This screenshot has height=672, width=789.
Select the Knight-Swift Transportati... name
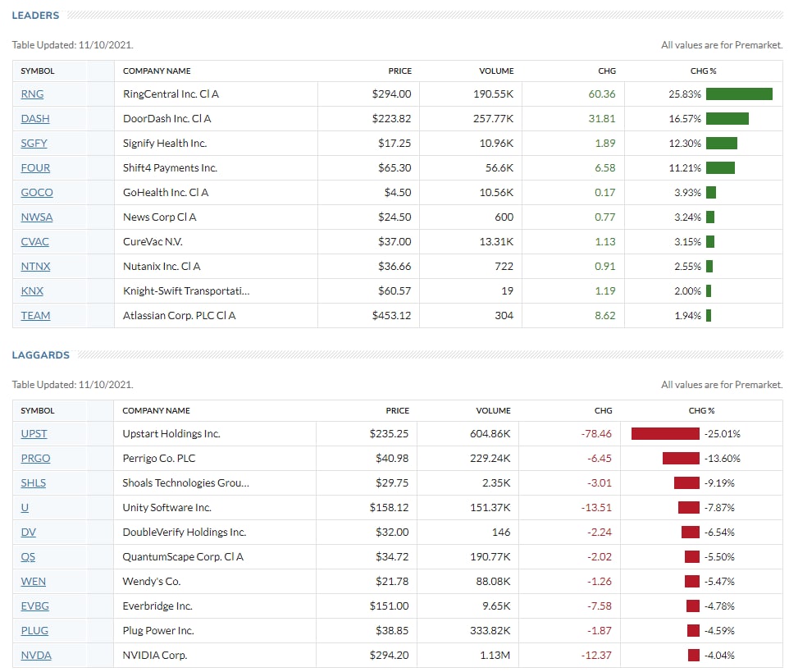186,291
